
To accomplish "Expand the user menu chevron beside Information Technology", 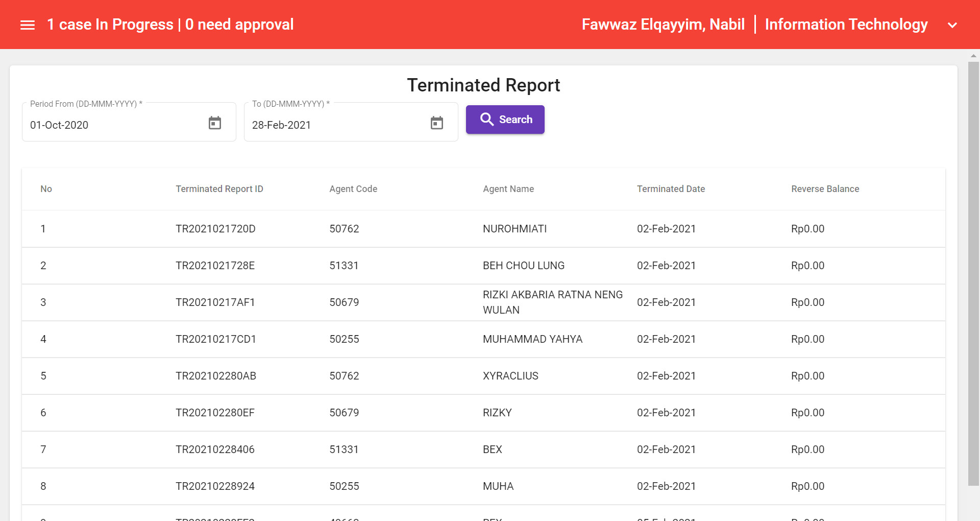I will tap(952, 25).
